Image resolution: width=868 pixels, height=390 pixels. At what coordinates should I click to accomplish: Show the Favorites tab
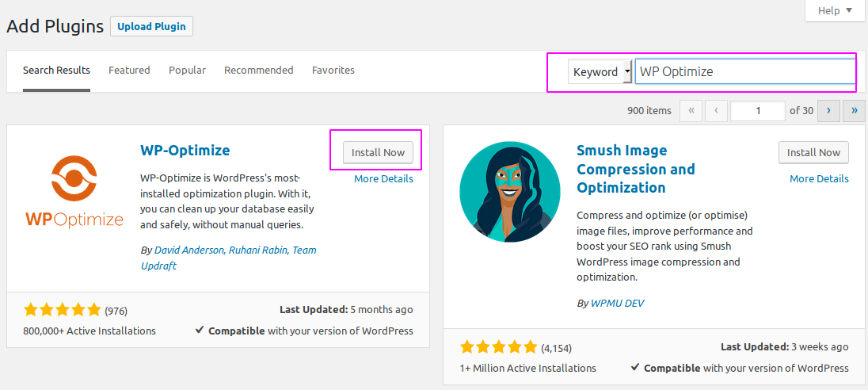[x=333, y=71]
